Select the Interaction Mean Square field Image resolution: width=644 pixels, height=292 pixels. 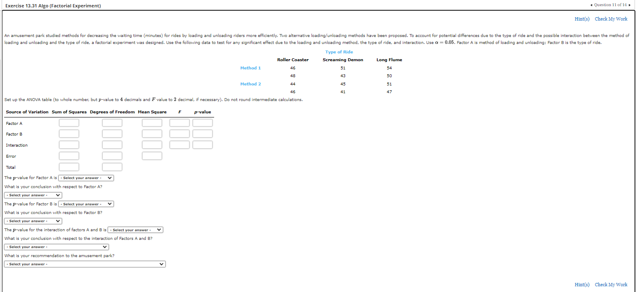click(x=152, y=145)
